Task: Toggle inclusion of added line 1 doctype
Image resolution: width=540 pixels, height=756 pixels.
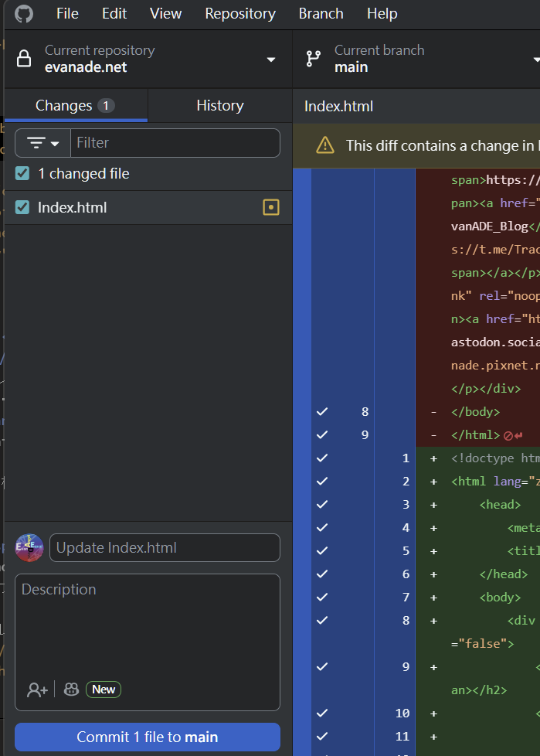Action: [322, 458]
